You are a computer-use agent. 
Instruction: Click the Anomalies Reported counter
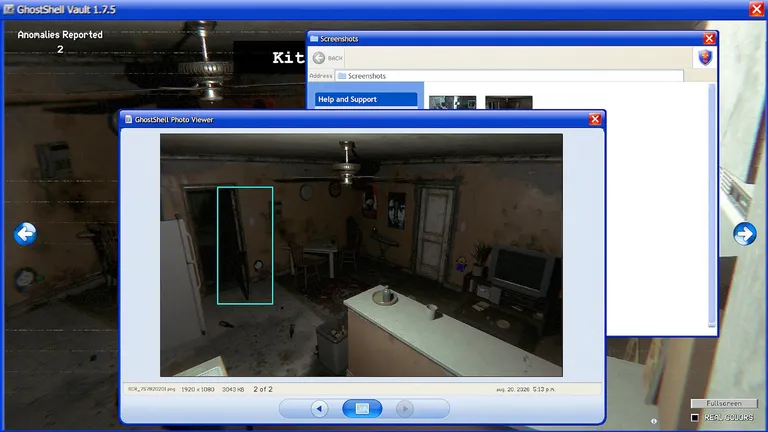[x=60, y=42]
